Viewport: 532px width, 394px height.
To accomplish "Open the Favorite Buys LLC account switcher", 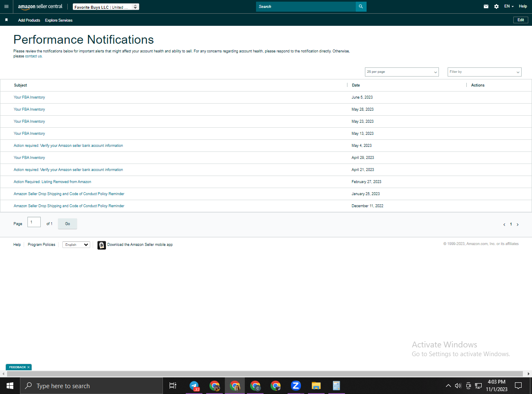I will pyautogui.click(x=106, y=7).
